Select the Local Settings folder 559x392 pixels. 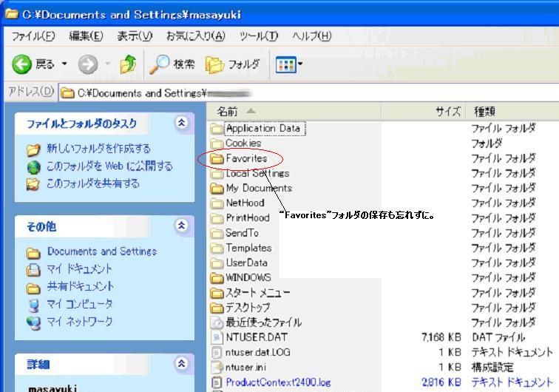click(x=258, y=173)
